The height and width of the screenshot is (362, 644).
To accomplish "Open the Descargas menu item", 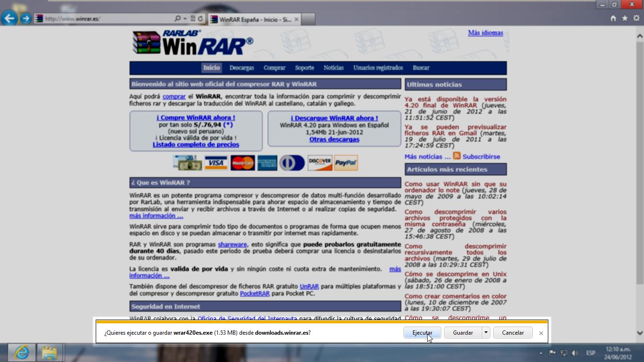I will coord(241,68).
